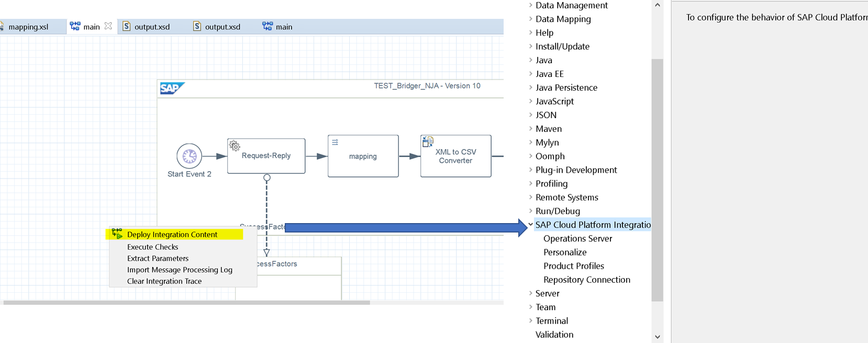
Task: Select Execute Checks in the context menu
Action: [x=152, y=247]
